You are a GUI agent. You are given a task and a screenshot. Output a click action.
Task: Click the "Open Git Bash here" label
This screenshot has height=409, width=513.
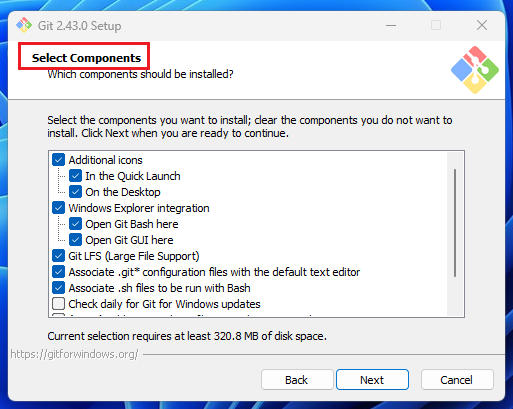[132, 224]
